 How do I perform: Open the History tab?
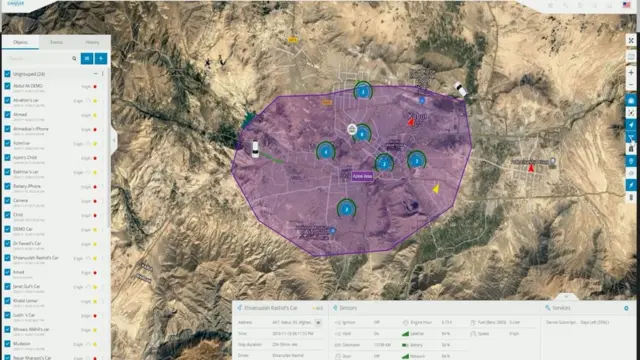[92, 42]
